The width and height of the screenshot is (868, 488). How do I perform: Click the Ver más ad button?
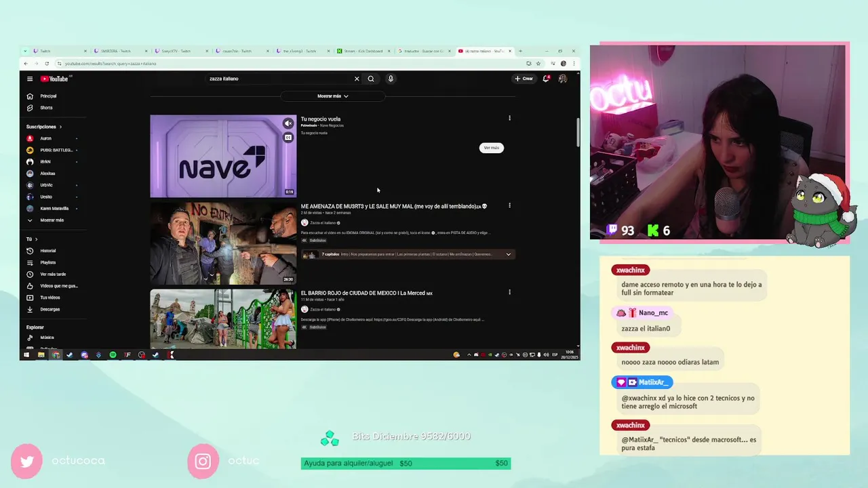click(x=492, y=148)
